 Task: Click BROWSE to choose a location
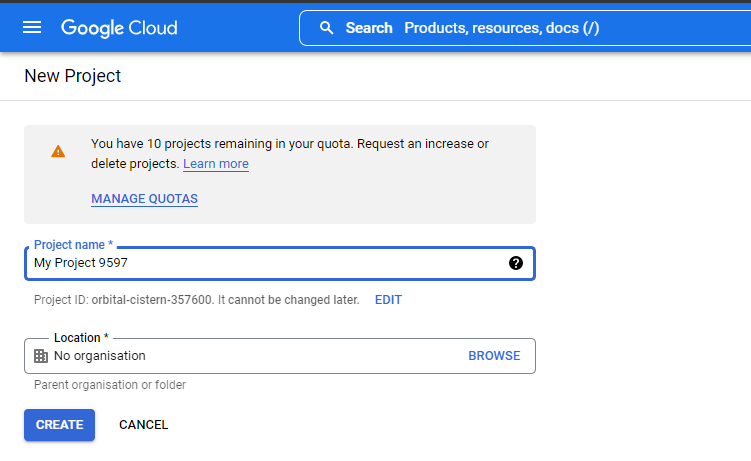494,356
